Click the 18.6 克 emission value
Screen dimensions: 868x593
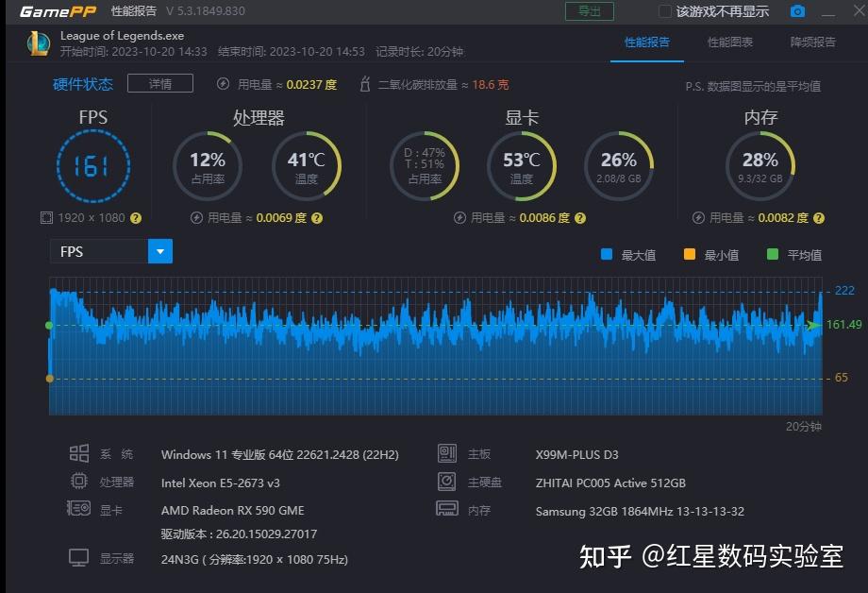491,84
